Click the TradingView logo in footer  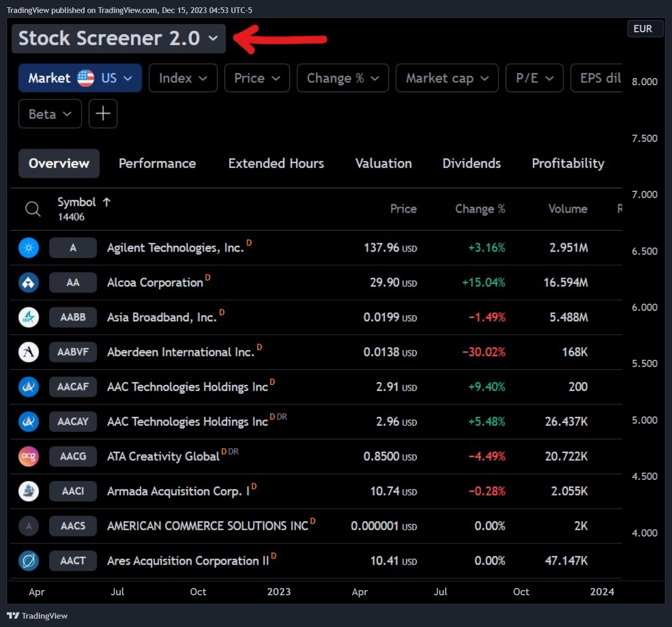pyautogui.click(x=37, y=616)
